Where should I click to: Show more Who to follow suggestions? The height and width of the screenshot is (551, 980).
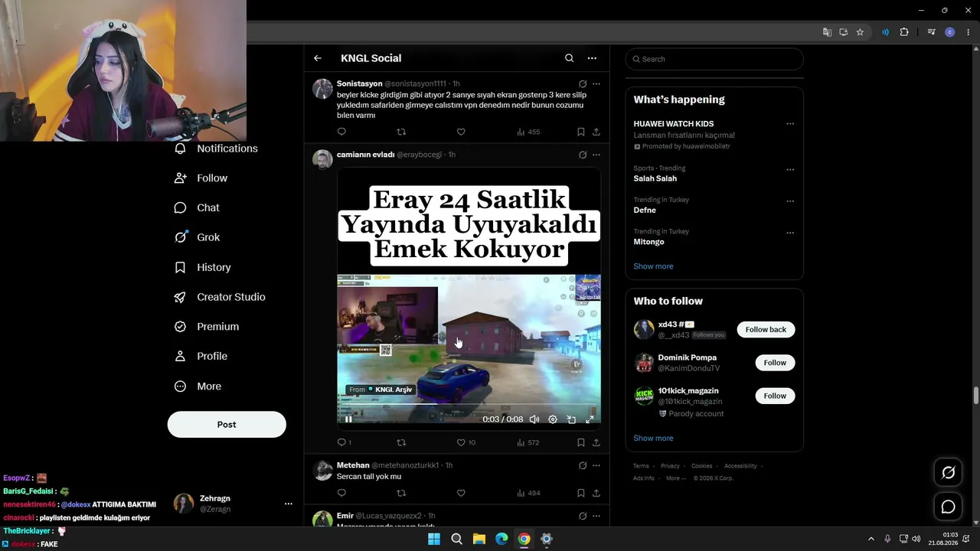coord(653,439)
